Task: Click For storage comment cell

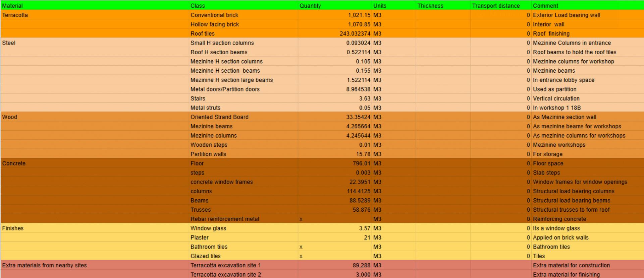Action: pos(588,154)
